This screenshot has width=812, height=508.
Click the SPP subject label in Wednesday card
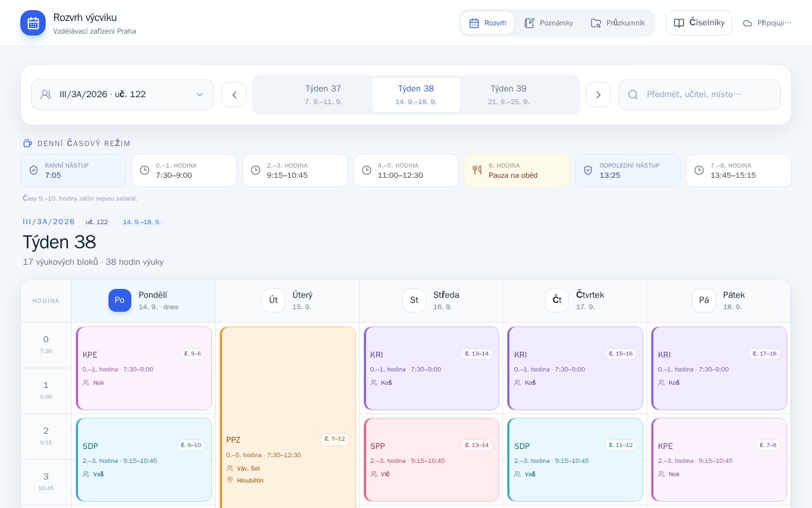(377, 446)
